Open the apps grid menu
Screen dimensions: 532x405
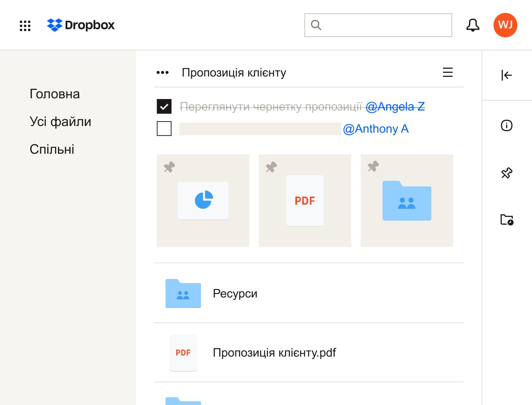pos(25,25)
